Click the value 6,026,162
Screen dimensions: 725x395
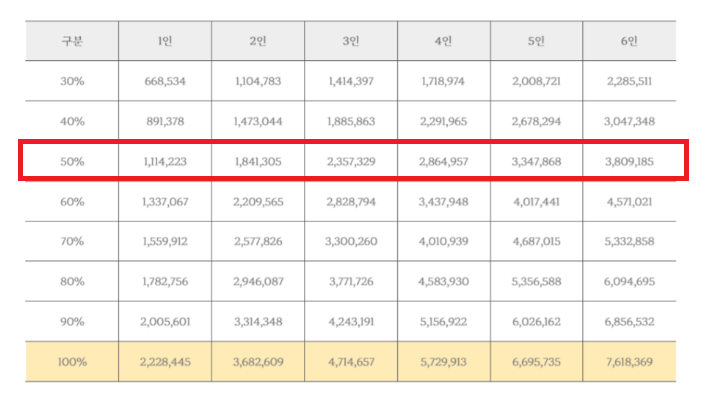[536, 322]
